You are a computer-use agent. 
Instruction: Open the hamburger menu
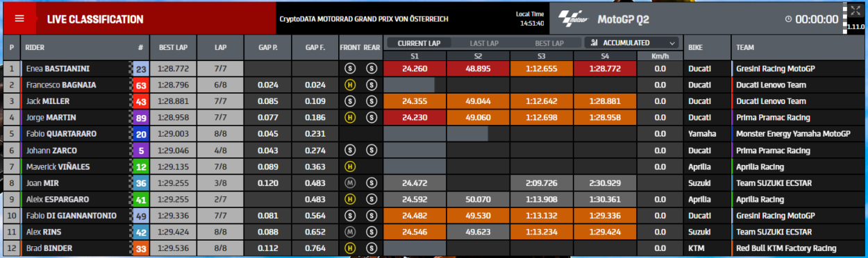[19, 19]
